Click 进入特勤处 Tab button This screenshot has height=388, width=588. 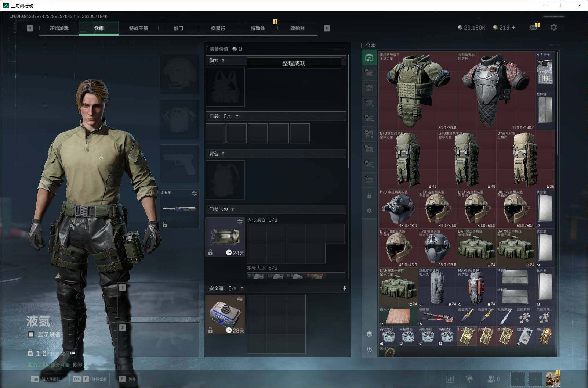point(46,379)
